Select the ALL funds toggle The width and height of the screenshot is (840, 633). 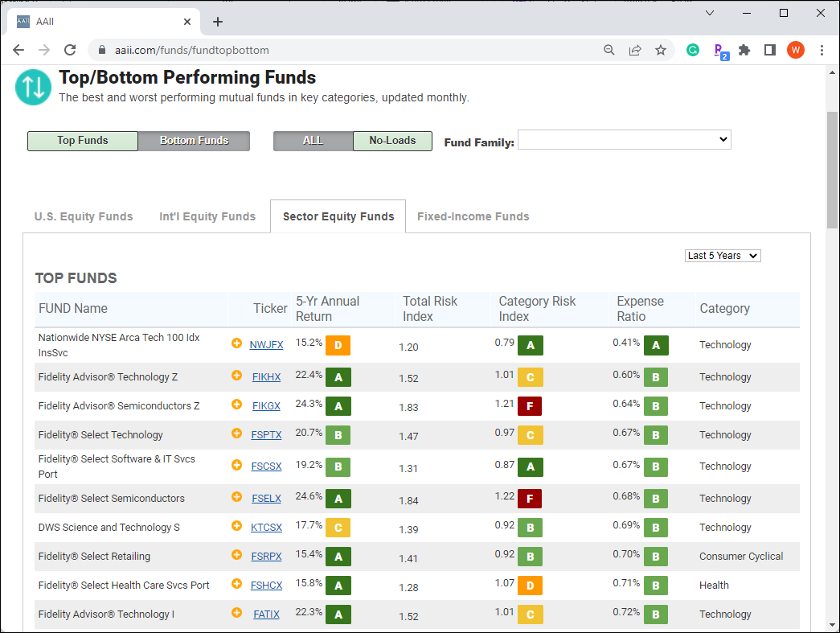313,141
